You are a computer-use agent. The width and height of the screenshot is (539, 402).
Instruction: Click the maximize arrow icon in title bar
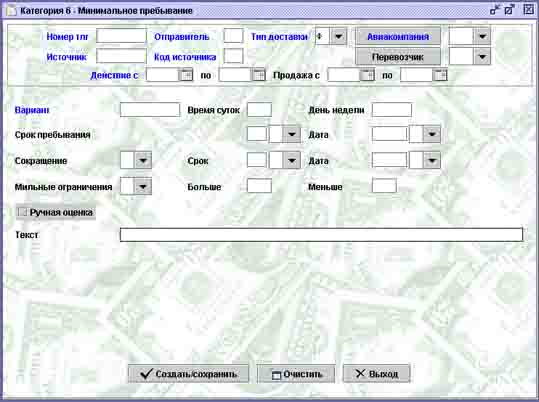[x=509, y=10]
